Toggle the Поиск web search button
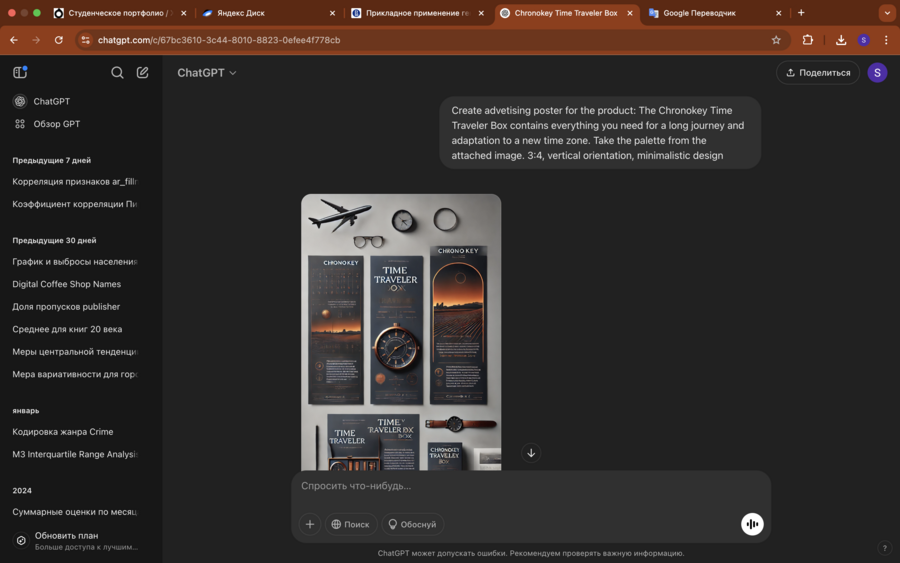Image resolution: width=900 pixels, height=563 pixels. [351, 524]
